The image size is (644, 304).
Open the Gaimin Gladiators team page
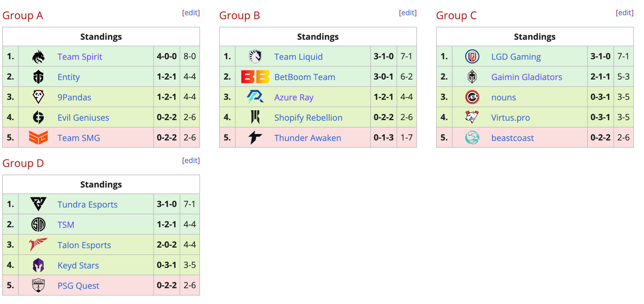527,77
